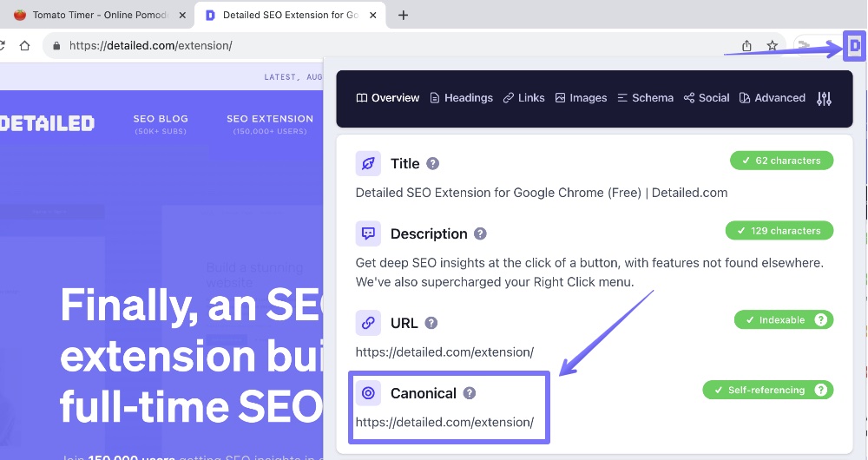
Task: Click the share page icon in address bar
Action: 746,46
